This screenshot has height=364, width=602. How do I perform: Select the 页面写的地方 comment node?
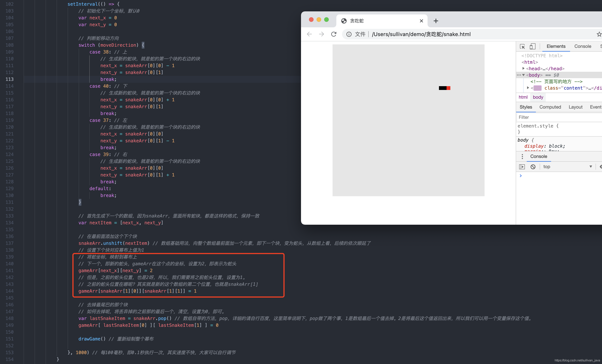point(556,81)
